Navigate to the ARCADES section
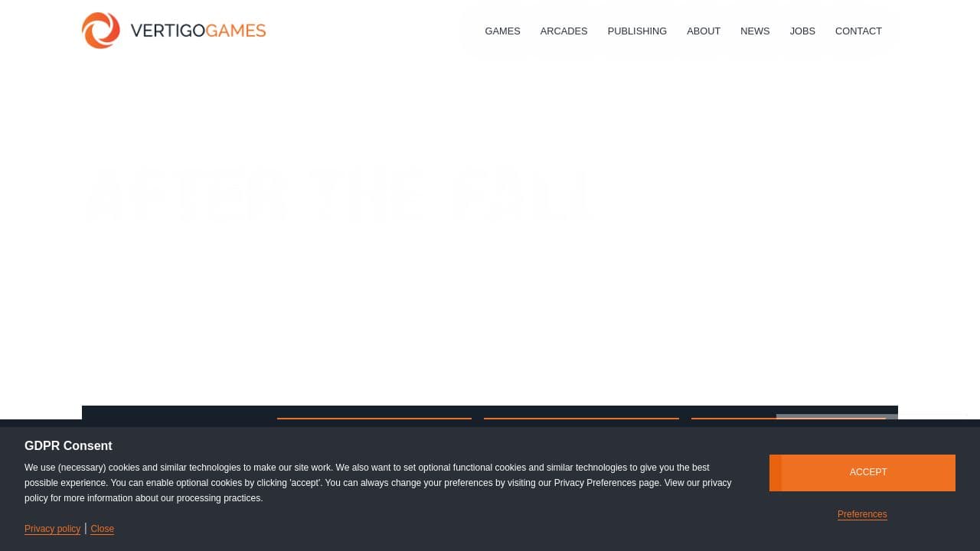Screen dimensions: 980x551 [563, 31]
